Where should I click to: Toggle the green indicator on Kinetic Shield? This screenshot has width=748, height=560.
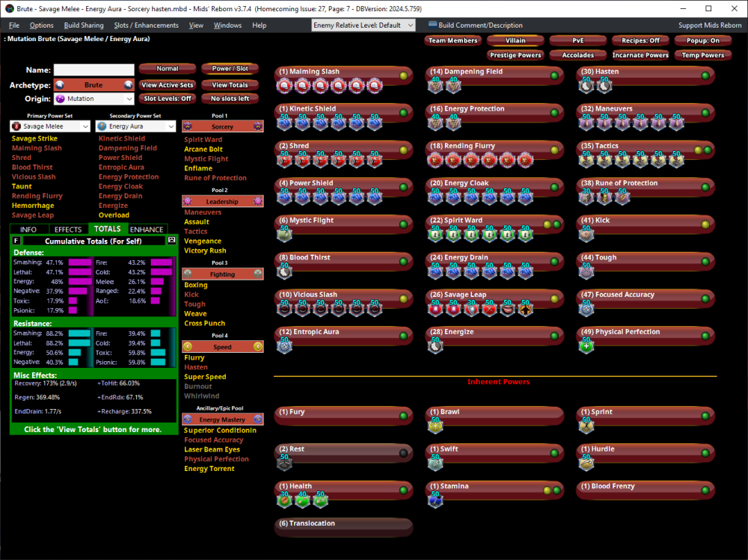[403, 113]
